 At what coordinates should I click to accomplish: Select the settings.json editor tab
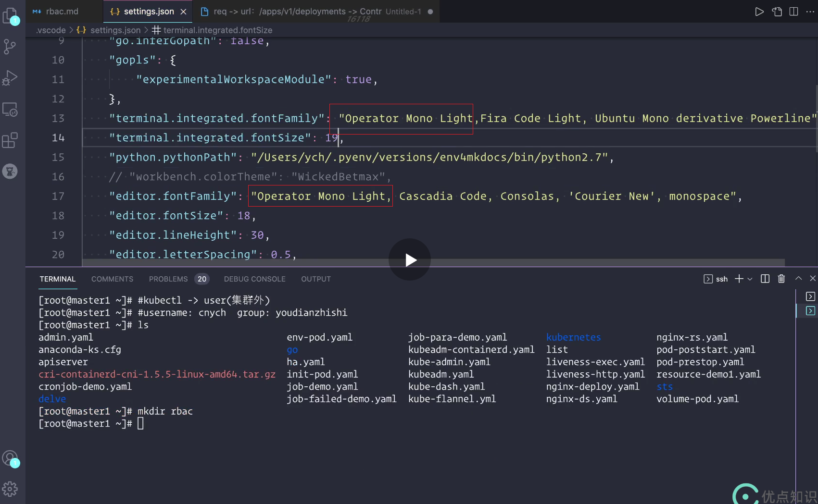[x=149, y=12]
